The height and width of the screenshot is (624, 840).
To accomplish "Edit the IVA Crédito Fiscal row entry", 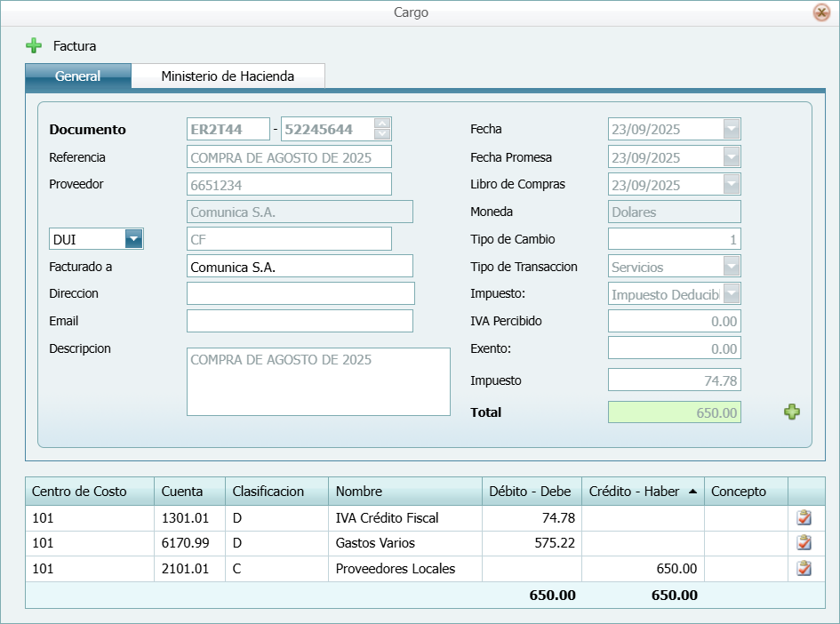I will [x=804, y=518].
